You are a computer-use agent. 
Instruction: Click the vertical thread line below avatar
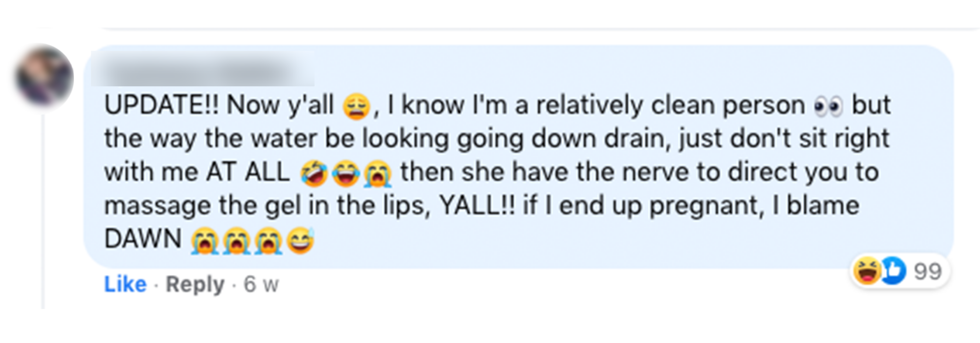43,211
